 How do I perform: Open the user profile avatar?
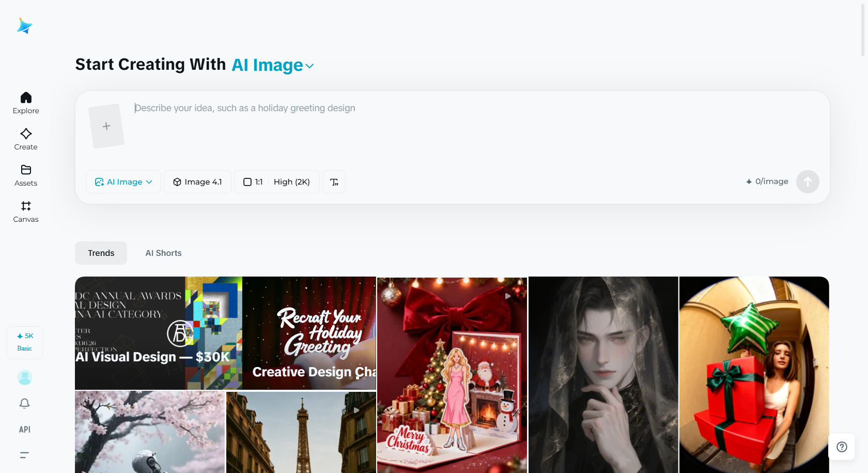click(24, 377)
